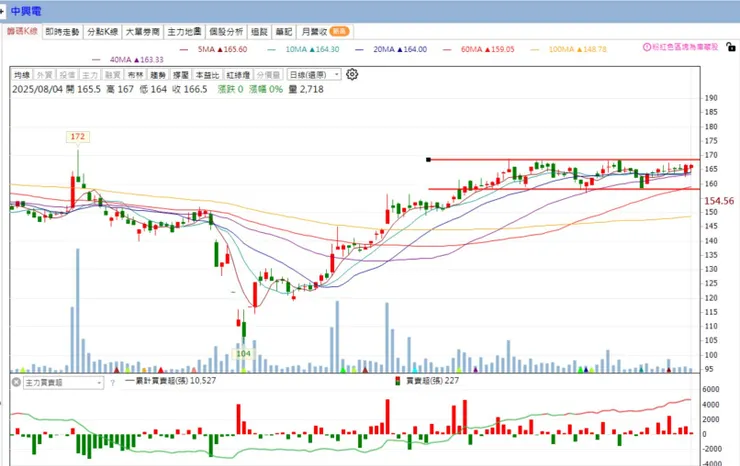Toggle the 投信 overlay button
The height and width of the screenshot is (466, 740).
(x=67, y=75)
